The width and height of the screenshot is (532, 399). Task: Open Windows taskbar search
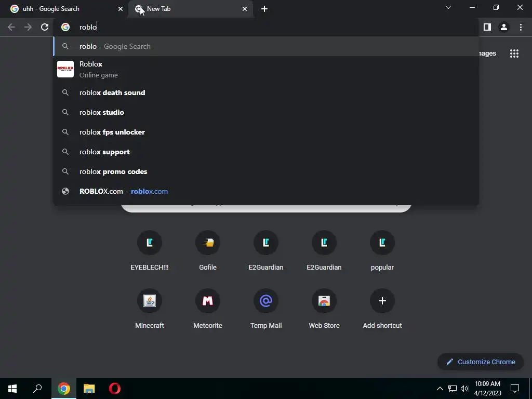pos(37,389)
